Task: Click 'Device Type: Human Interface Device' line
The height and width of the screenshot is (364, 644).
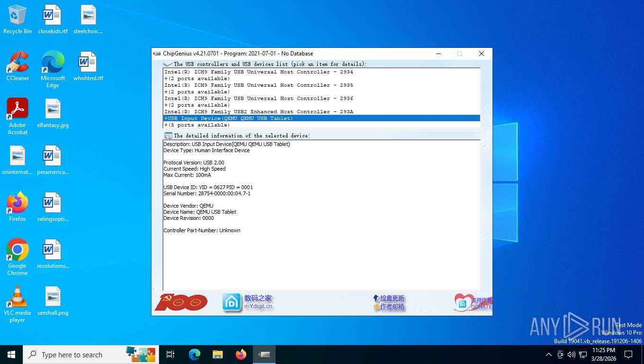Action: 206,150
